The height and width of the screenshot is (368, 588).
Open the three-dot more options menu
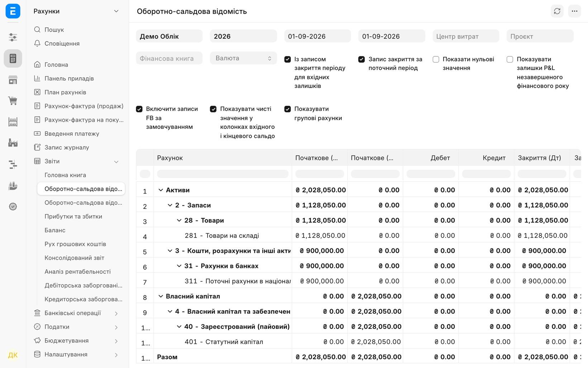[x=574, y=11]
